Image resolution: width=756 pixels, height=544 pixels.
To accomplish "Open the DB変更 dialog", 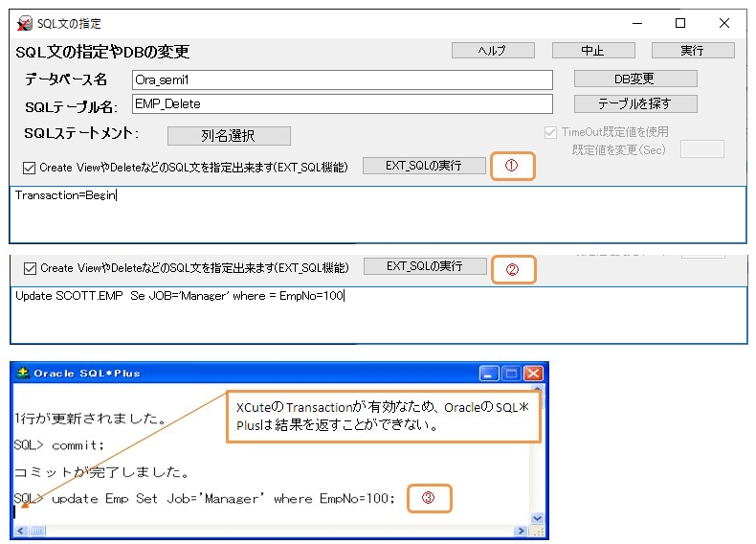I will 635,79.
